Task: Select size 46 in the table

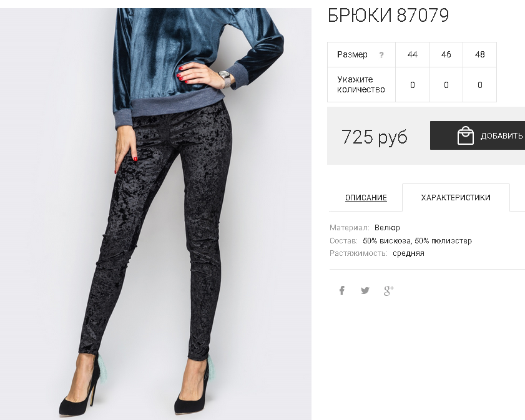Action: point(446,54)
